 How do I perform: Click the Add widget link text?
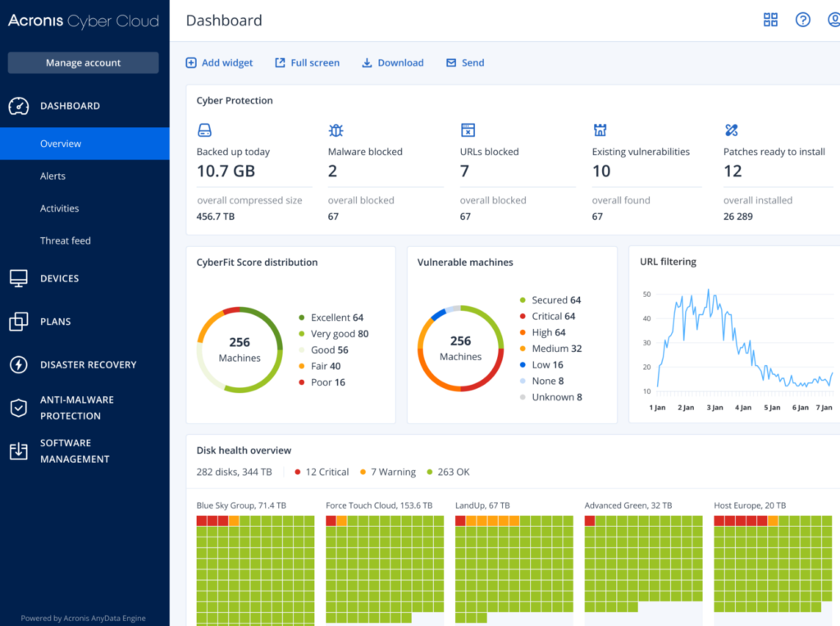[x=227, y=62]
